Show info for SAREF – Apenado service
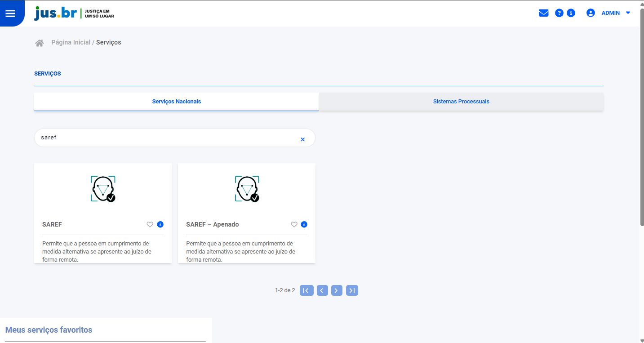Viewport: 644px width, 343px height. (x=304, y=224)
